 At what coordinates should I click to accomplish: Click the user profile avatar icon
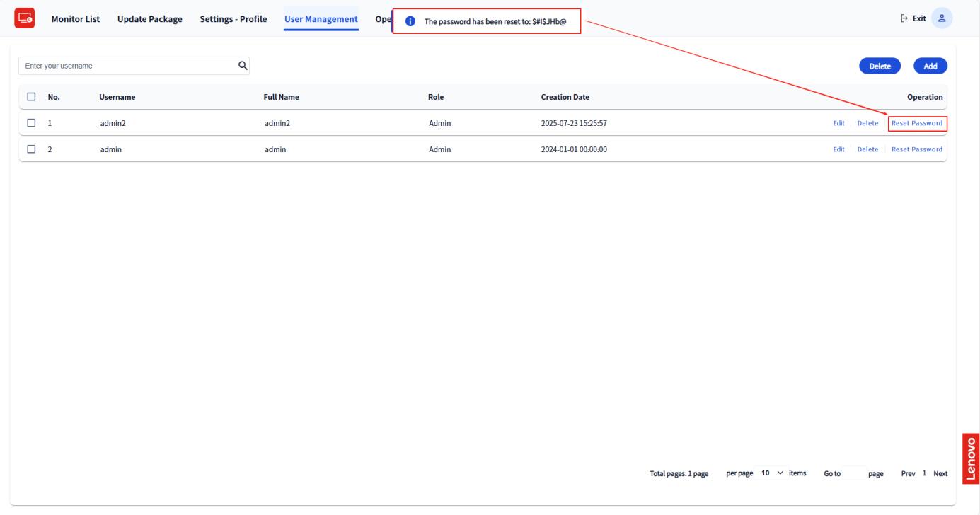[x=941, y=18]
